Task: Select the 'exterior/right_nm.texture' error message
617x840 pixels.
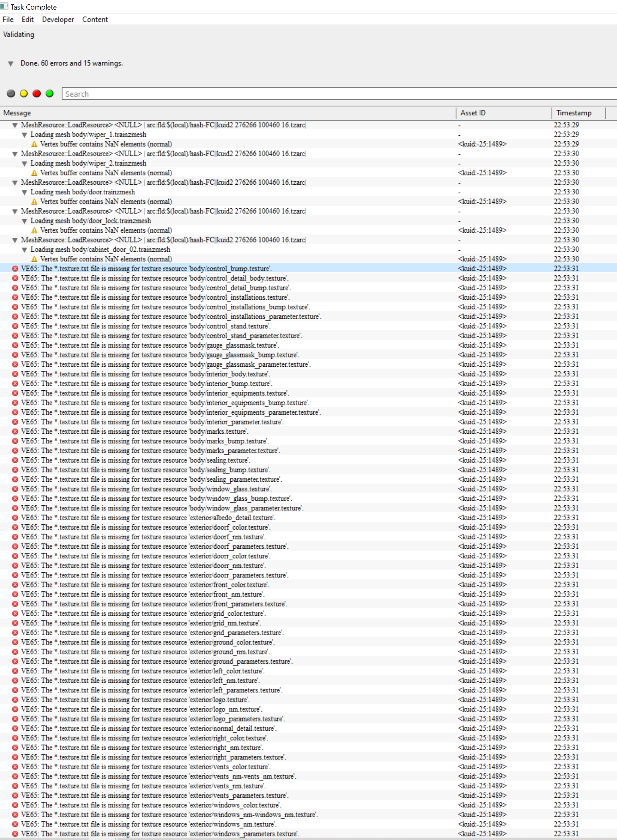Action: point(142,747)
